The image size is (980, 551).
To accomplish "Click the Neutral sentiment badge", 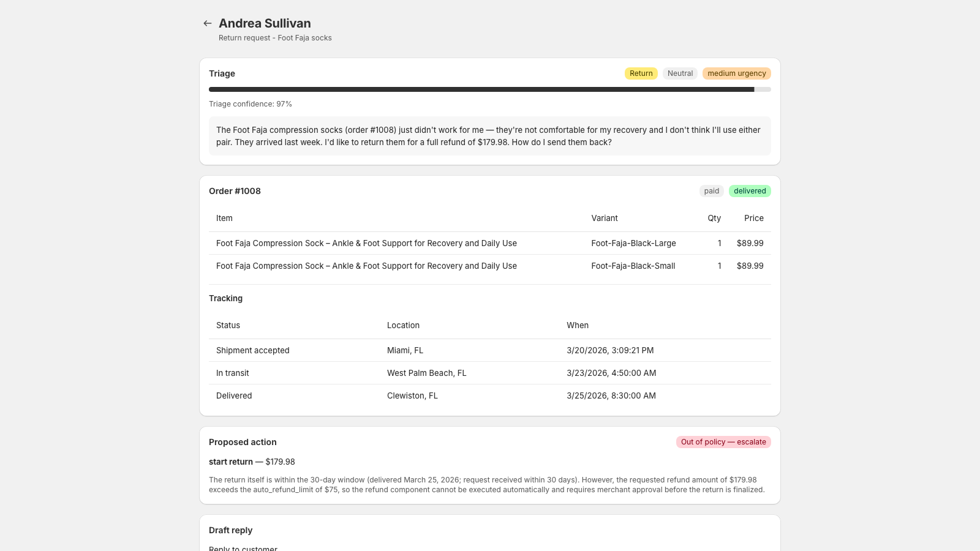I will pyautogui.click(x=680, y=73).
